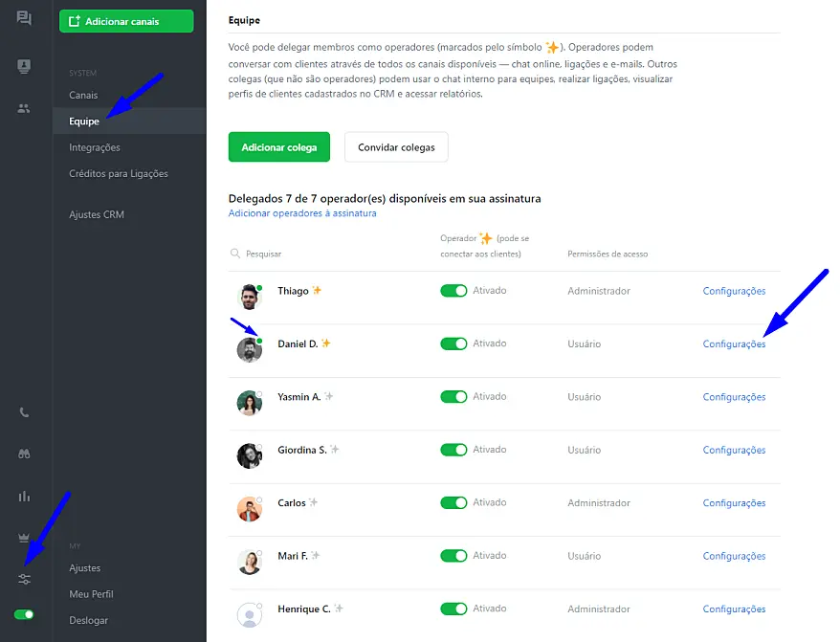Open Configurações for Daniel D.
840x642 pixels.
click(734, 344)
